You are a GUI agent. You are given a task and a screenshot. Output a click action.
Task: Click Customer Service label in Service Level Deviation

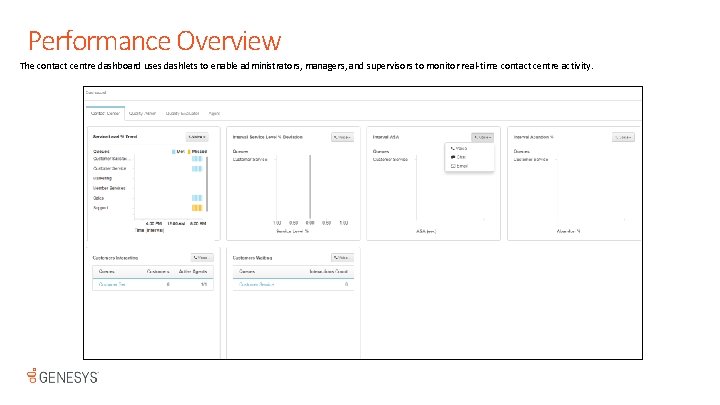[250, 159]
